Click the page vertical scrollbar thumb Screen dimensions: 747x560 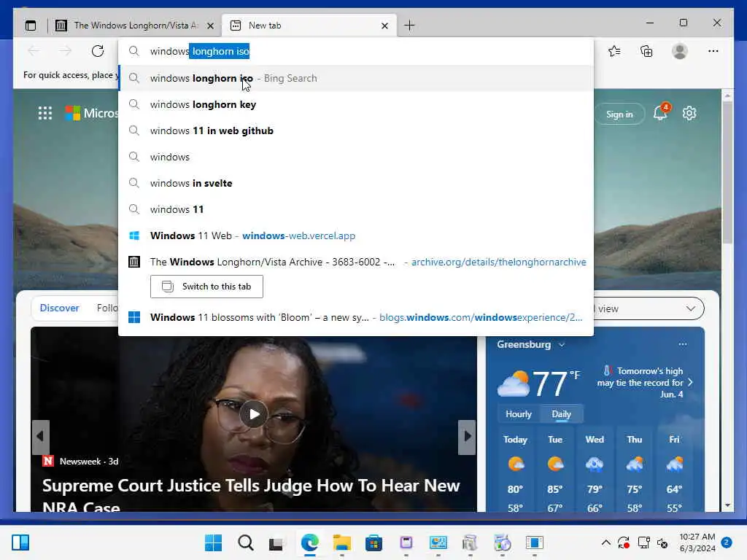[x=727, y=172]
